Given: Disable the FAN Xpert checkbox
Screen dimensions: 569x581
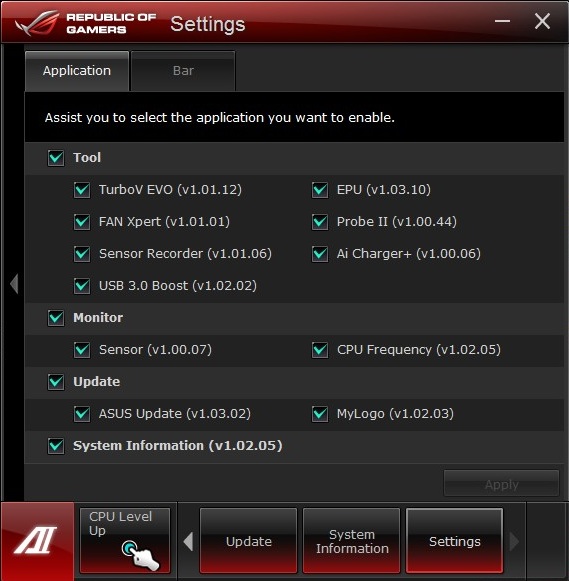Looking at the screenshot, I should 82,222.
